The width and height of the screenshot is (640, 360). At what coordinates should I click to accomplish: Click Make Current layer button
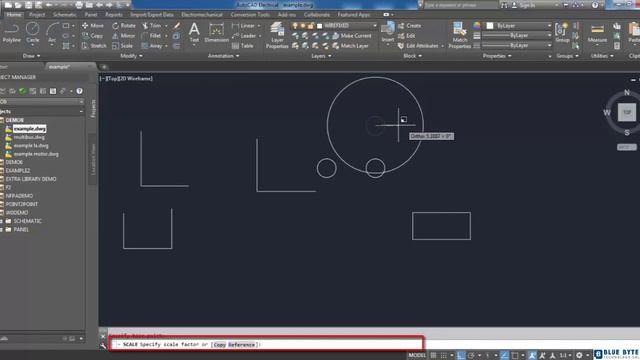click(352, 36)
